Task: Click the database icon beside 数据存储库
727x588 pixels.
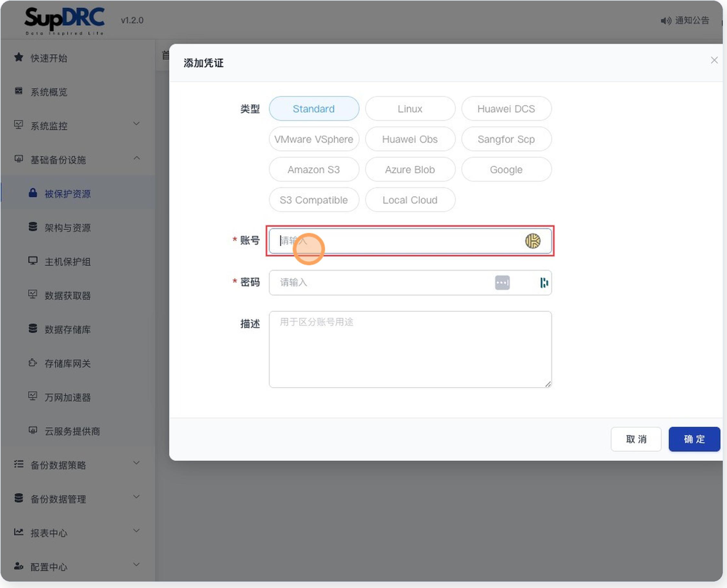Action: click(33, 329)
